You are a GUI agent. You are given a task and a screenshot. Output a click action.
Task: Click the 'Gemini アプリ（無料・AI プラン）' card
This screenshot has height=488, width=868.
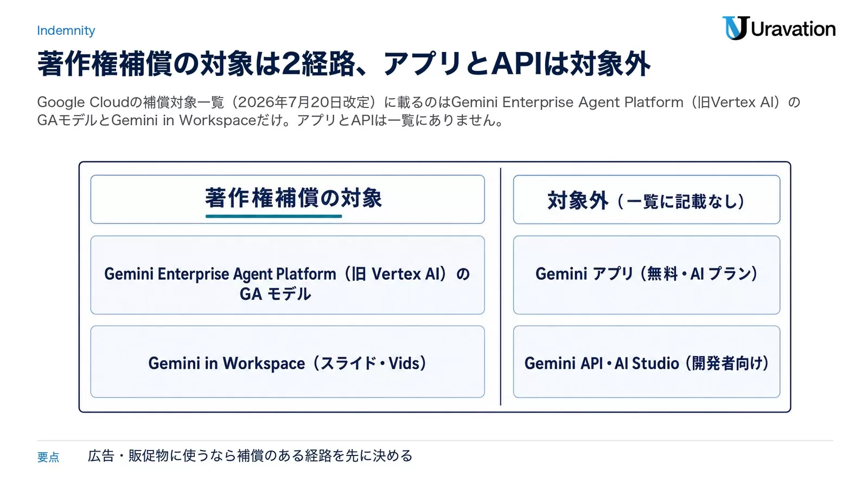pyautogui.click(x=647, y=275)
